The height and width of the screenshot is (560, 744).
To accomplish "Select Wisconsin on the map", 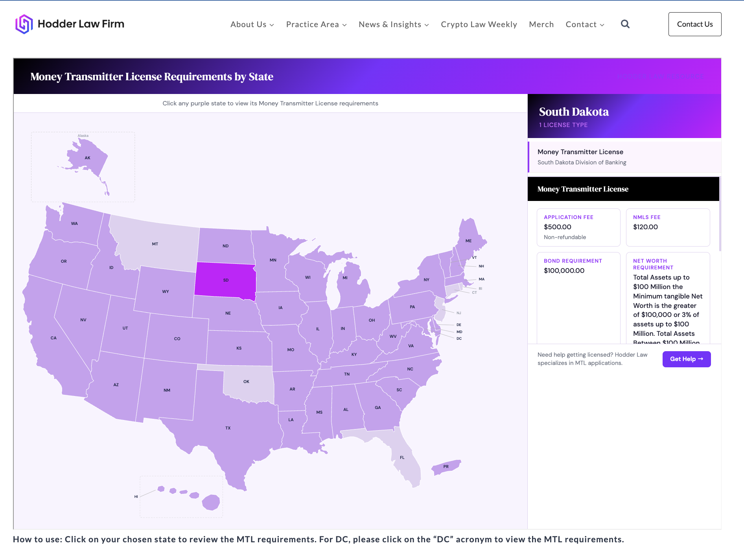I will [308, 277].
